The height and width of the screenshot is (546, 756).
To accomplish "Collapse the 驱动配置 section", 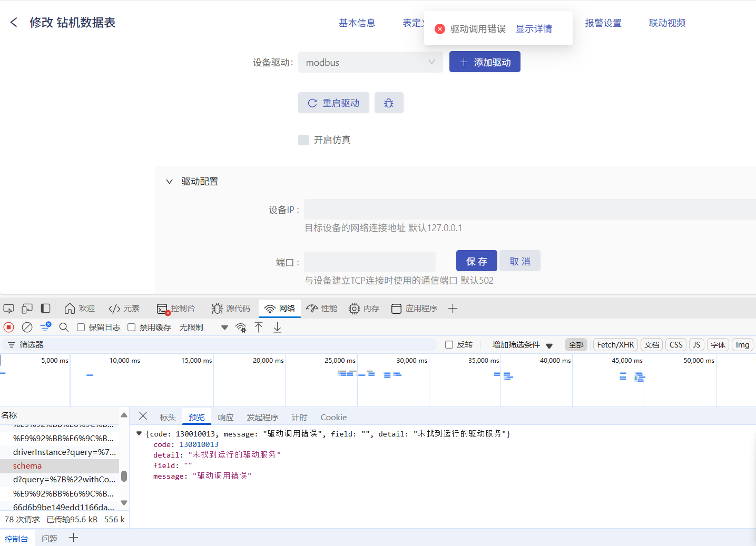I will [169, 182].
